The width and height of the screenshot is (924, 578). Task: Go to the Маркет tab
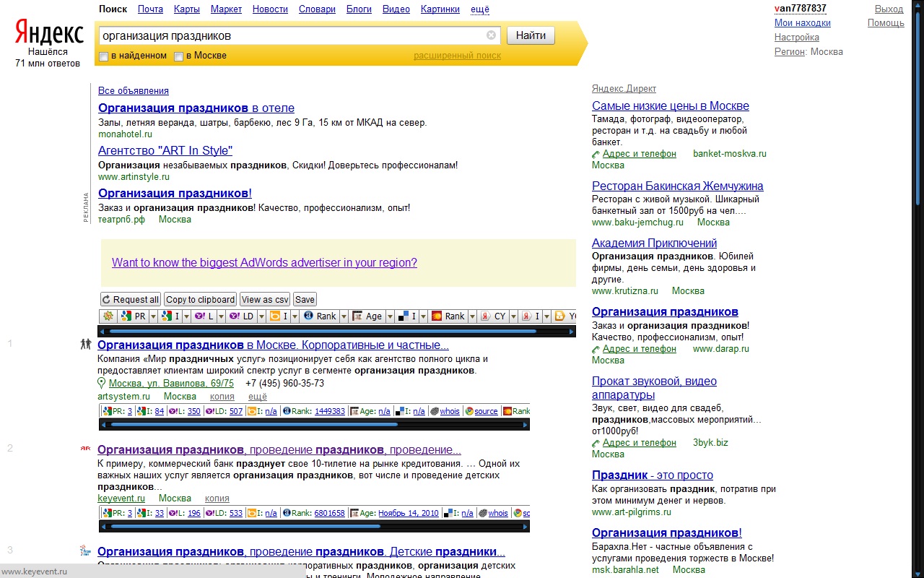click(x=227, y=9)
